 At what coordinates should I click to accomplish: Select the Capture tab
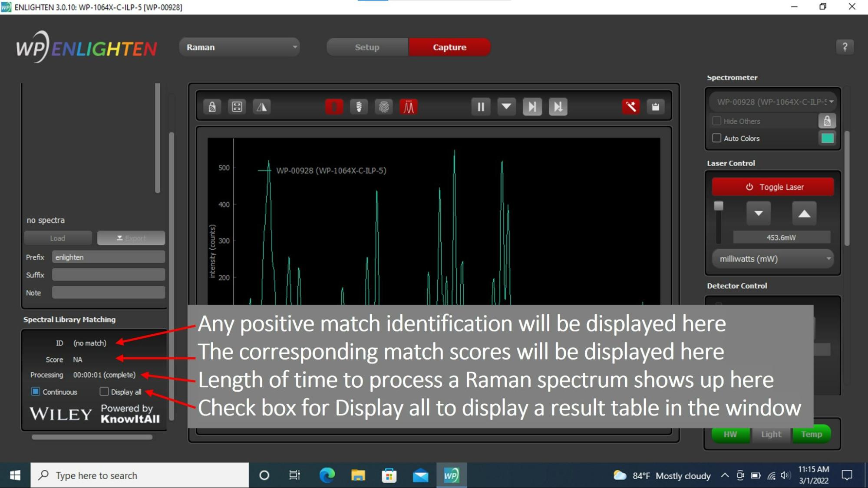(x=449, y=47)
